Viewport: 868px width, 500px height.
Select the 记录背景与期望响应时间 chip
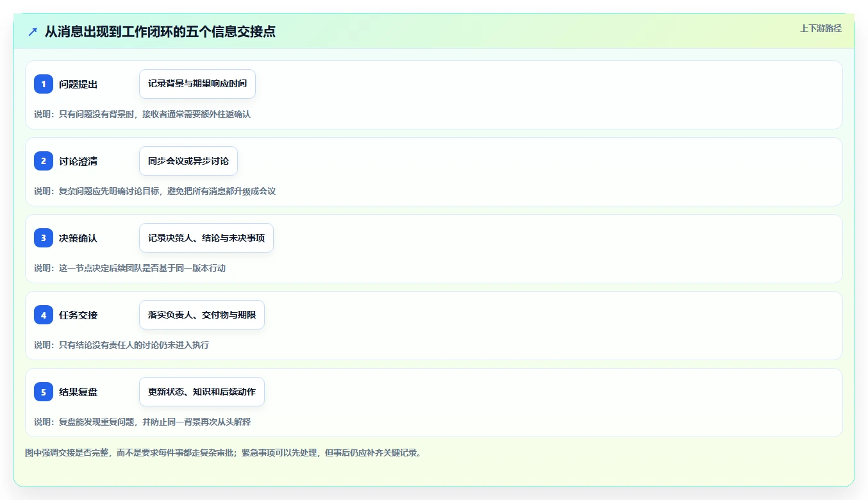pyautogui.click(x=197, y=84)
